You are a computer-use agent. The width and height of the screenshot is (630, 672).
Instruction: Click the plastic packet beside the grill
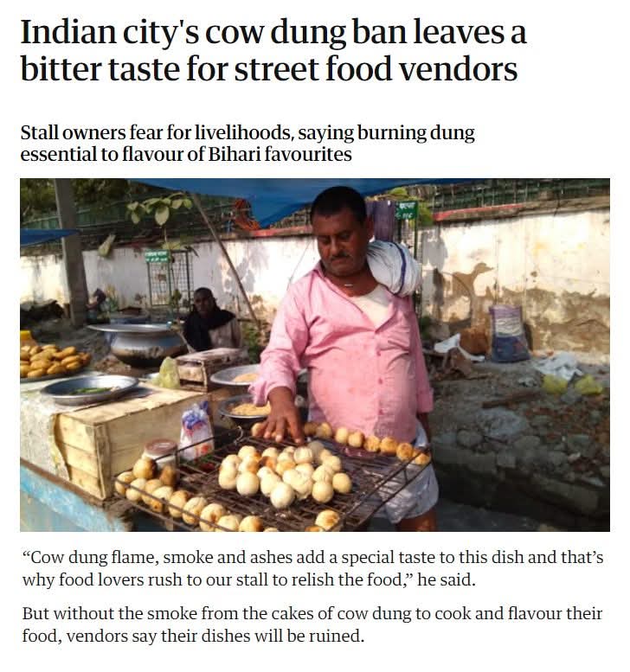pyautogui.click(x=196, y=431)
